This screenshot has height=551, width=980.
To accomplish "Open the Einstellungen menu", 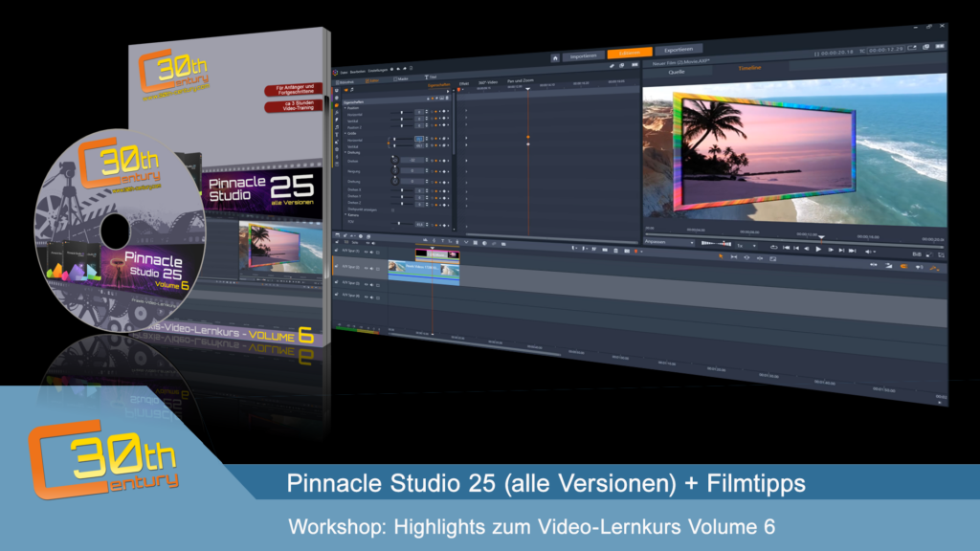I will tap(377, 70).
